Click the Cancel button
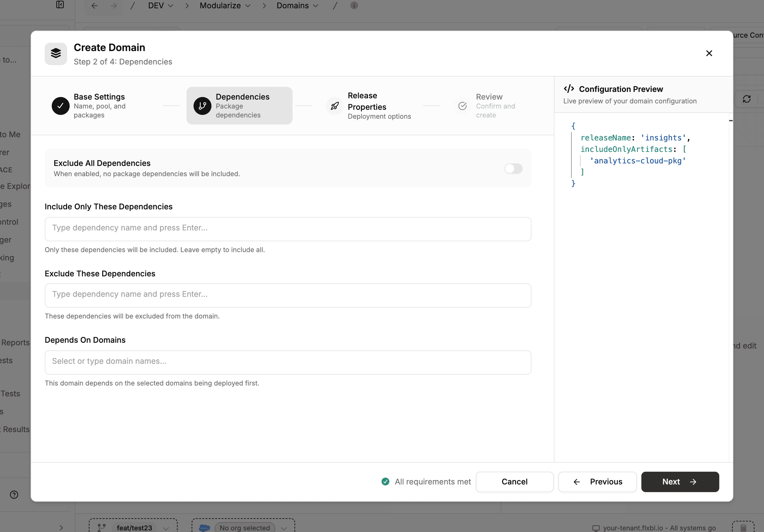764x532 pixels. [x=515, y=482]
